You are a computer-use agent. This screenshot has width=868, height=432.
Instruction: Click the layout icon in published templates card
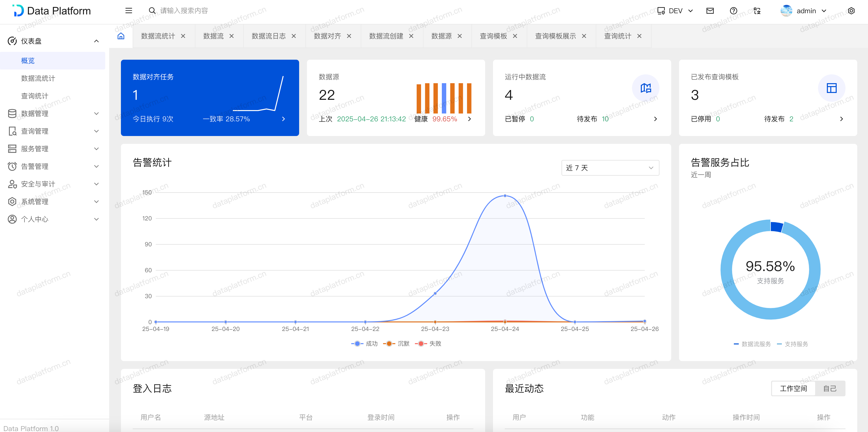pyautogui.click(x=831, y=88)
